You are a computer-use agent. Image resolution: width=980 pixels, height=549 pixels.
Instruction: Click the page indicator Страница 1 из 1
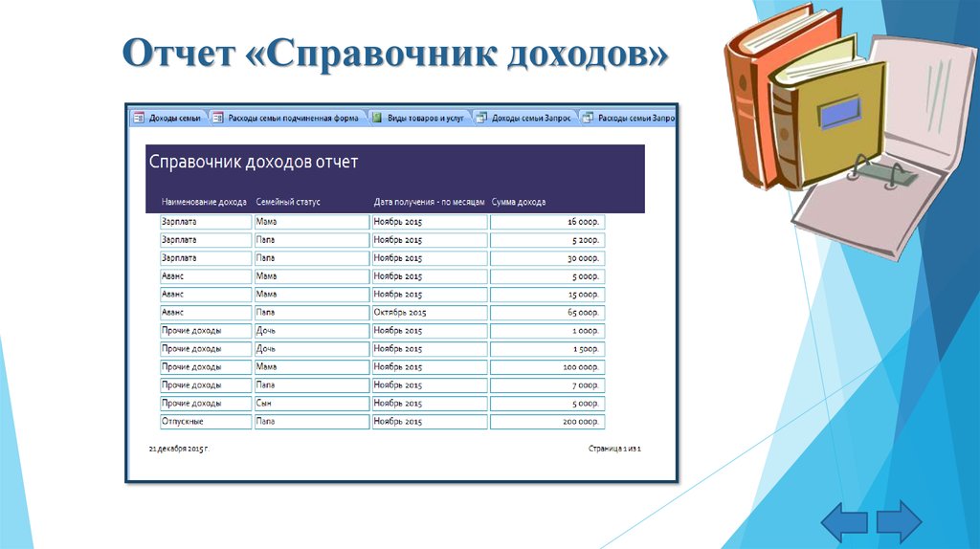click(x=614, y=449)
